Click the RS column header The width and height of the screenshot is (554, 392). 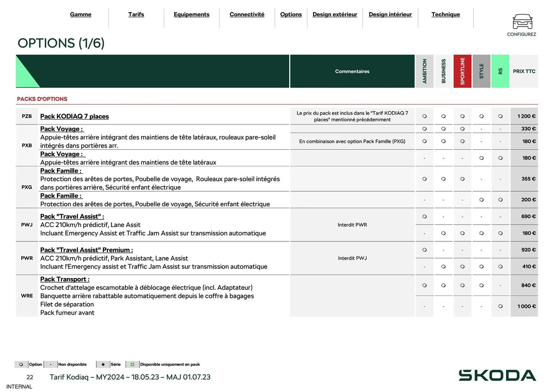(501, 71)
